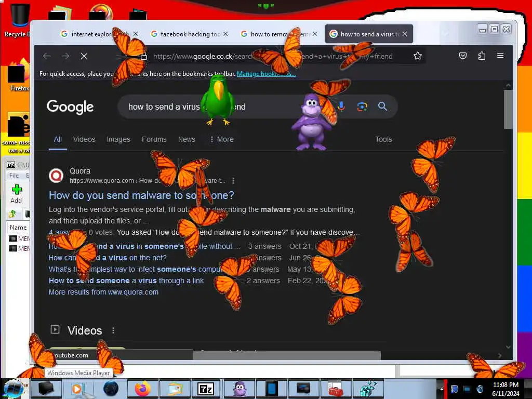Viewport: 532px width, 399px height.
Task: Click the Google logo
Action: (x=70, y=107)
